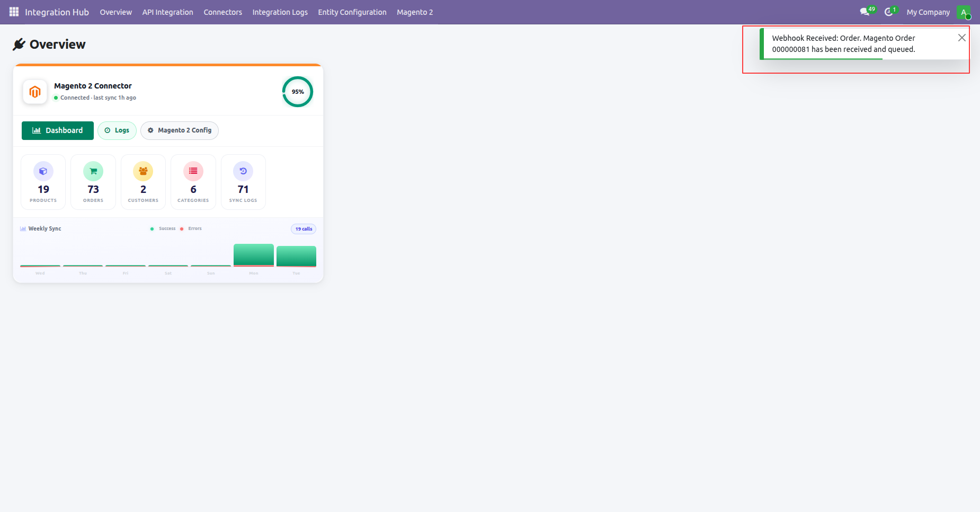This screenshot has height=512, width=980.
Task: Click the 19 calls badge
Action: click(304, 229)
